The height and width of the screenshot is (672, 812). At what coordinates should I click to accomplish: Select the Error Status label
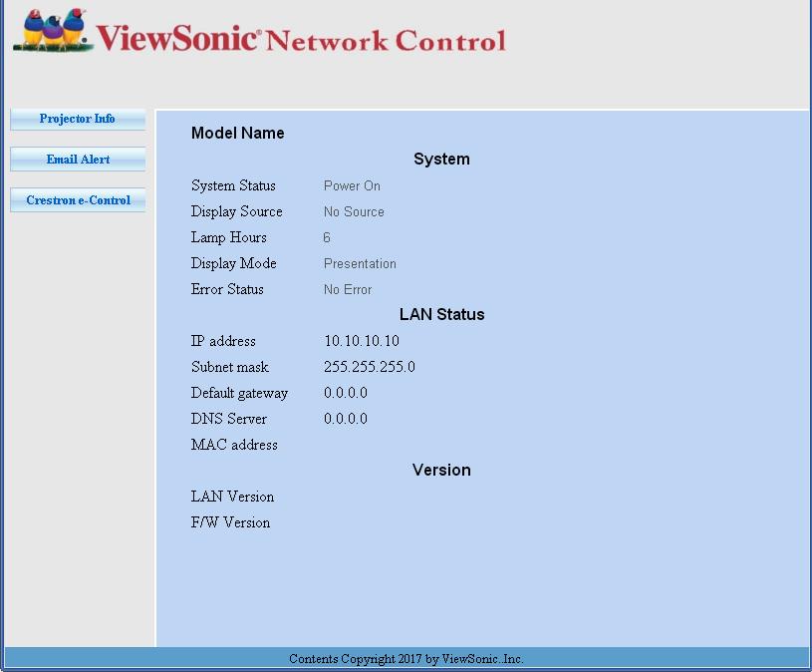227,289
